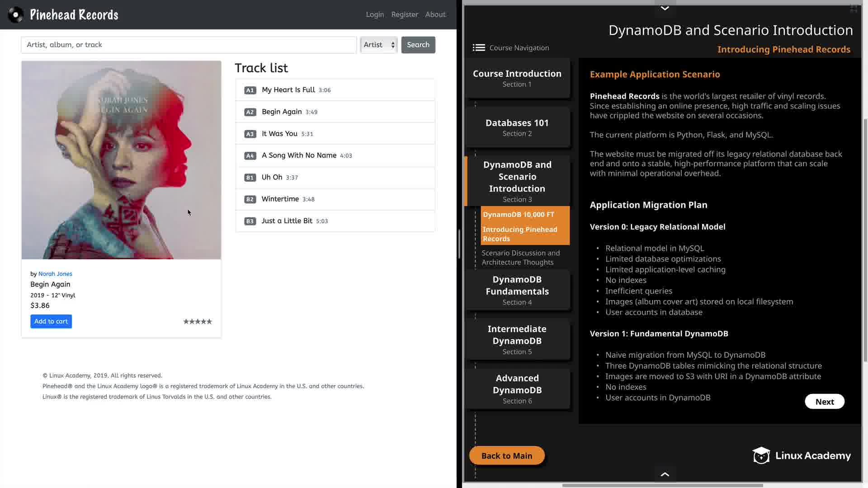Screen dimensions: 868x488
Task: Collapse panel with top chevron arrow
Action: (665, 8)
